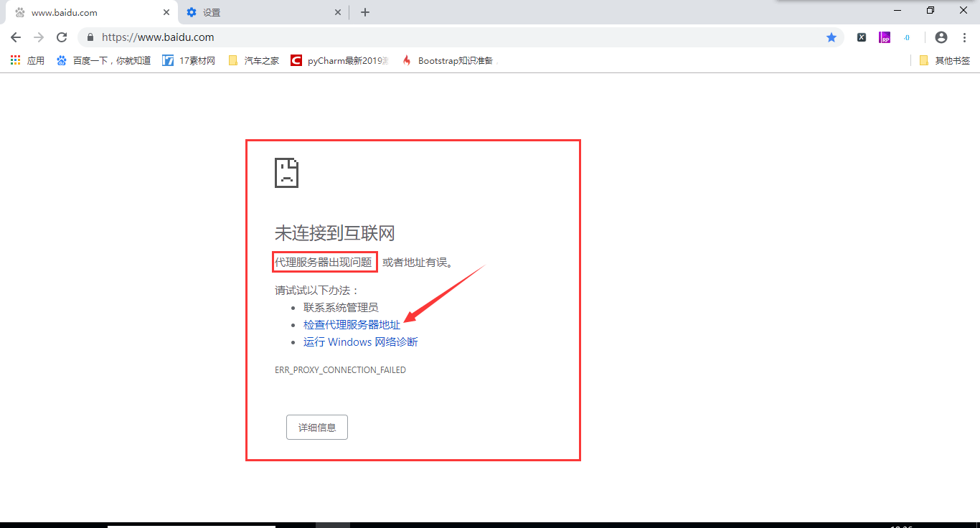Open the pyCharm最新2019 bookmark
Viewport: 980px width, 528px height.
click(x=340, y=61)
